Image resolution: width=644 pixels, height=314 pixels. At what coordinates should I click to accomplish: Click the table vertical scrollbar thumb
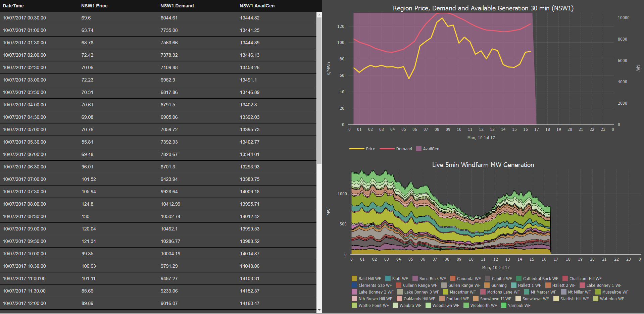[x=319, y=91]
